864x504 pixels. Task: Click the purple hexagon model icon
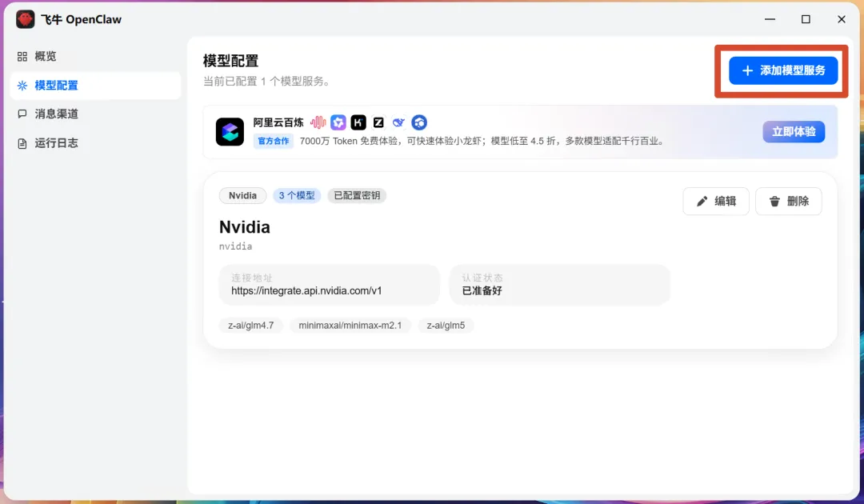338,122
